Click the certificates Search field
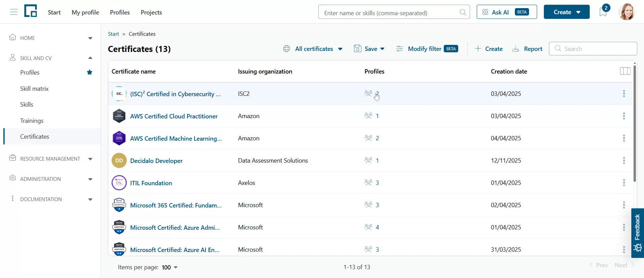Viewport: 644px width, 278px height. click(593, 49)
